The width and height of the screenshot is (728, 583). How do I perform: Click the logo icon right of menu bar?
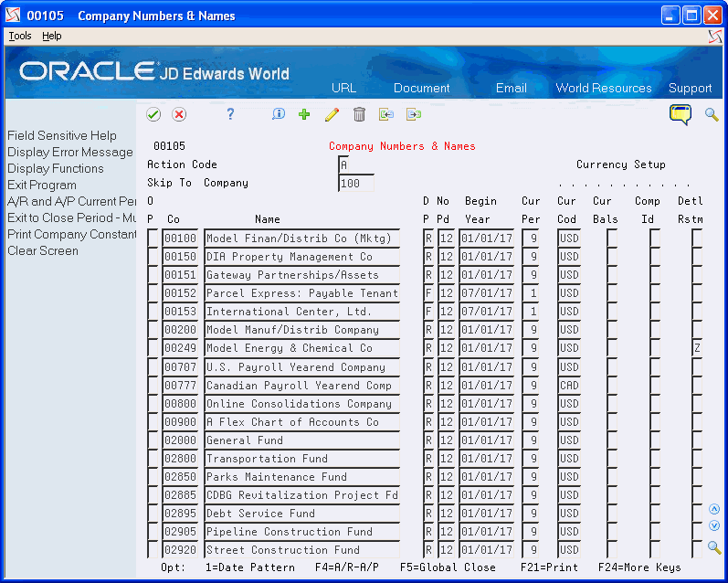click(x=715, y=37)
